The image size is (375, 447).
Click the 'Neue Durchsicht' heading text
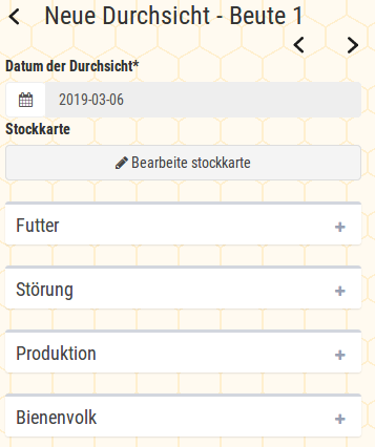click(x=127, y=16)
